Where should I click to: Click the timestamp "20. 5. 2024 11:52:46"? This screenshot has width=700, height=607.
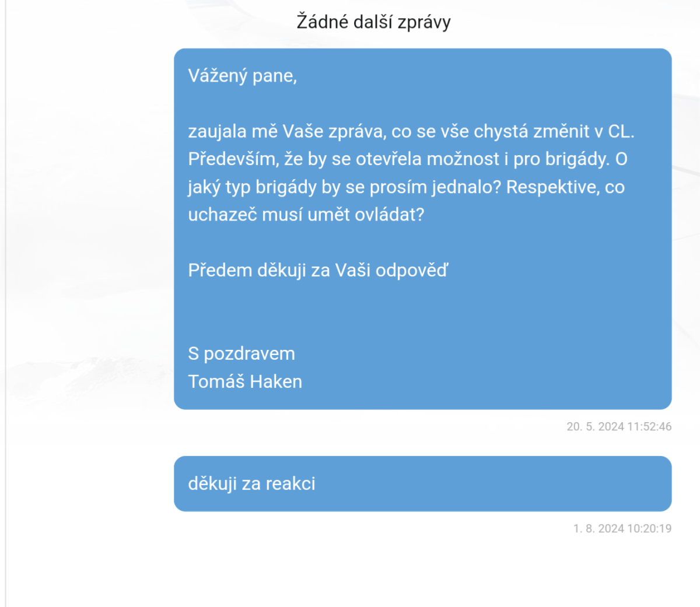point(619,427)
